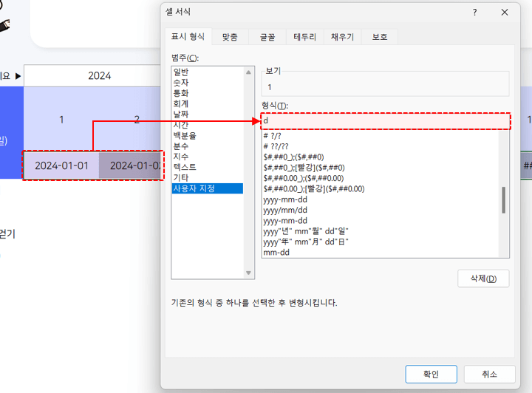Select 지수 category
Image resolution: width=532 pixels, height=393 pixels.
(208, 157)
